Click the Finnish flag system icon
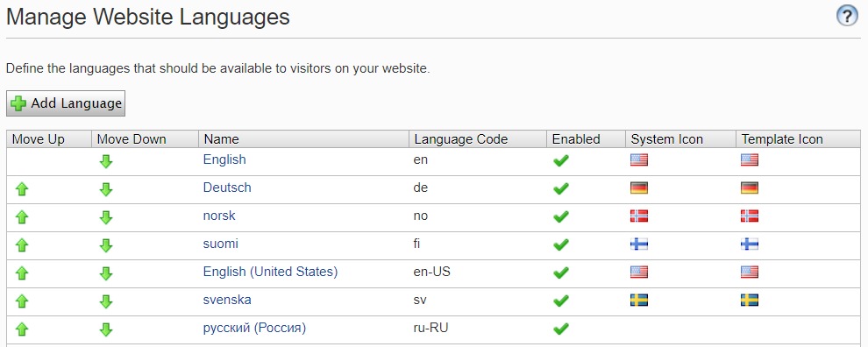This screenshot has width=868, height=347. 639,244
